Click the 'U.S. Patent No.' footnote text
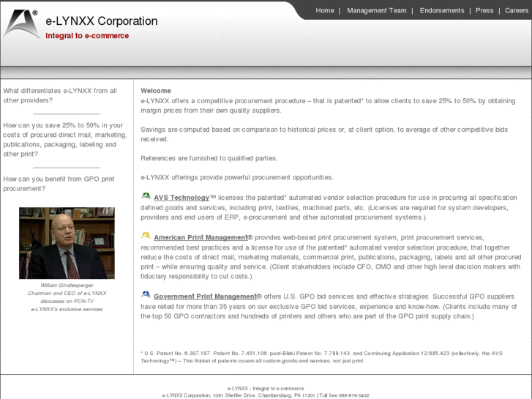Viewport: 532px width, 399px height. coord(322,357)
